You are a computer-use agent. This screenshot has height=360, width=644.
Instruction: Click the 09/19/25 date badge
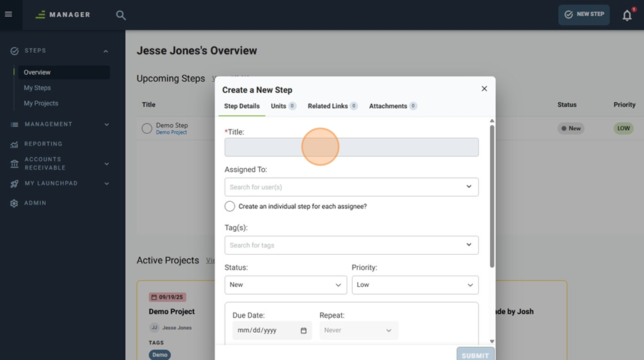click(x=167, y=297)
